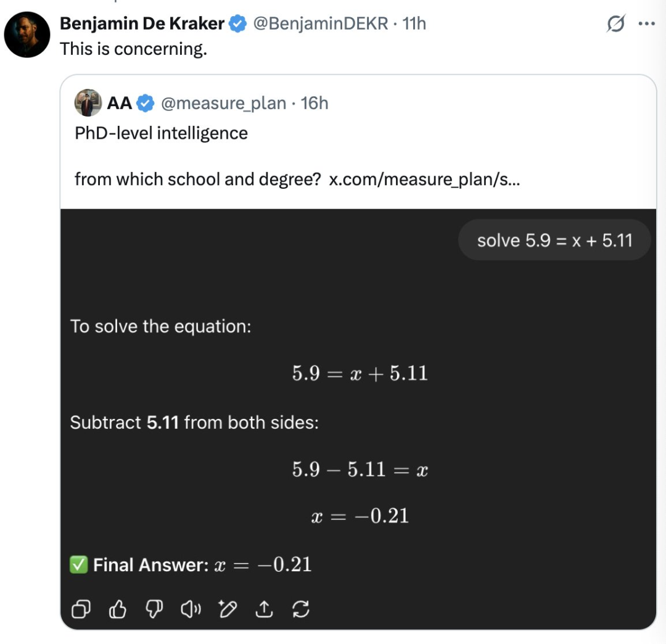Click the regenerate response icon
This screenshot has width=666, height=644.
pyautogui.click(x=301, y=609)
